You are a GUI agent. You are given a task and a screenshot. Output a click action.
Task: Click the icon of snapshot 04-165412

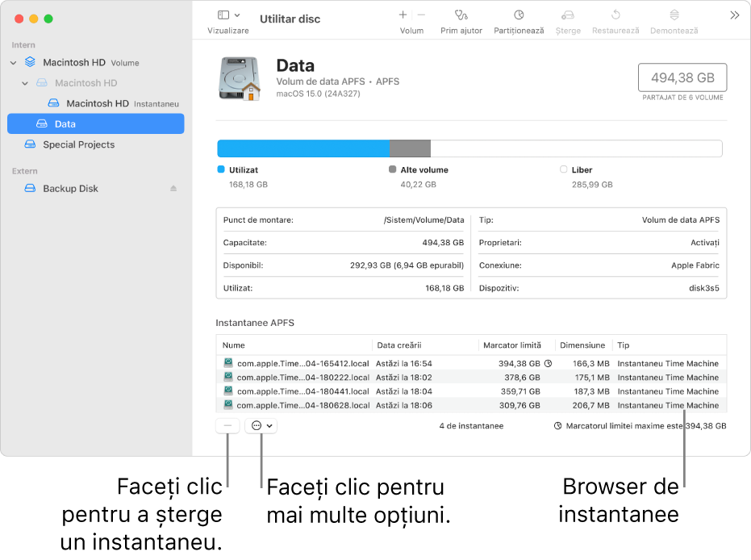[228, 362]
